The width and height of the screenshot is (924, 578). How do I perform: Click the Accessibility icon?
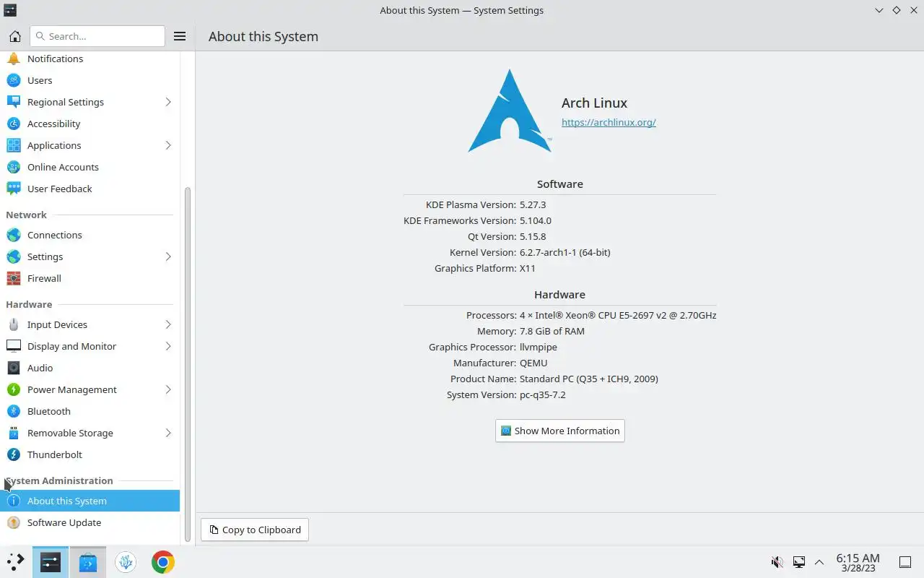point(13,124)
